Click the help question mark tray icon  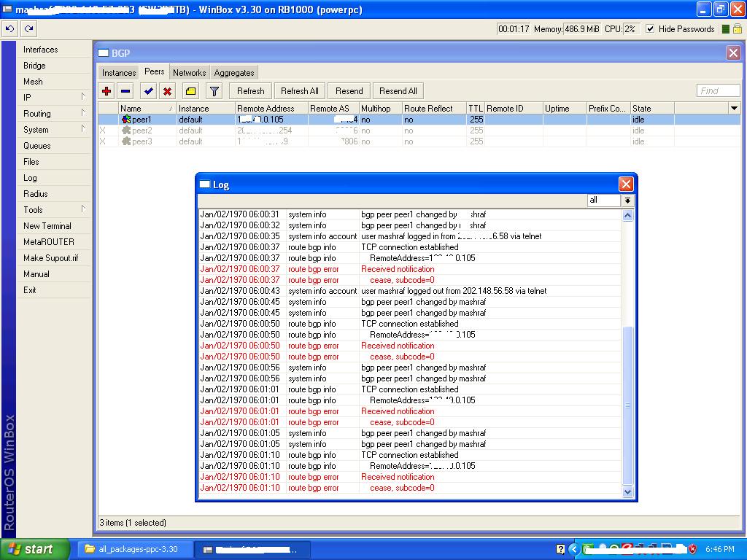pyautogui.click(x=561, y=549)
